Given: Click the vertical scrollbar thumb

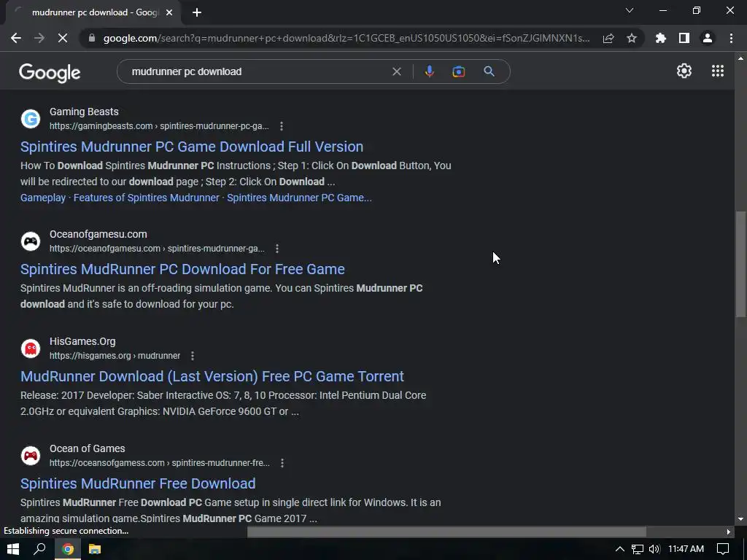Looking at the screenshot, I should (x=740, y=264).
